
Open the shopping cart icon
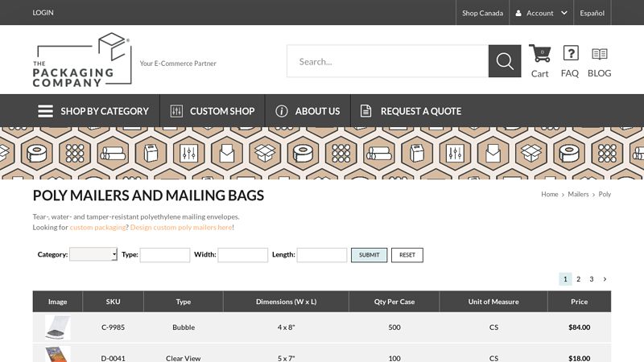pyautogui.click(x=539, y=53)
